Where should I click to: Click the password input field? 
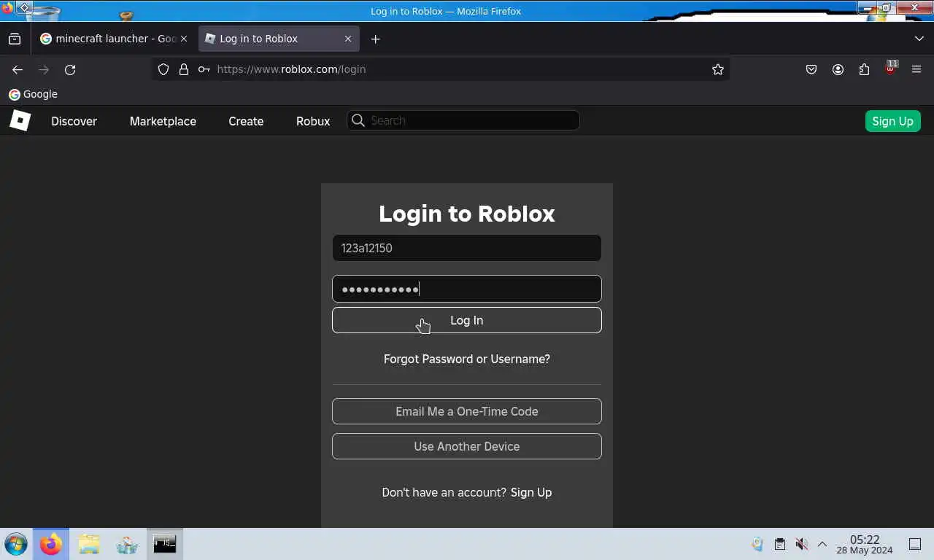(x=467, y=289)
